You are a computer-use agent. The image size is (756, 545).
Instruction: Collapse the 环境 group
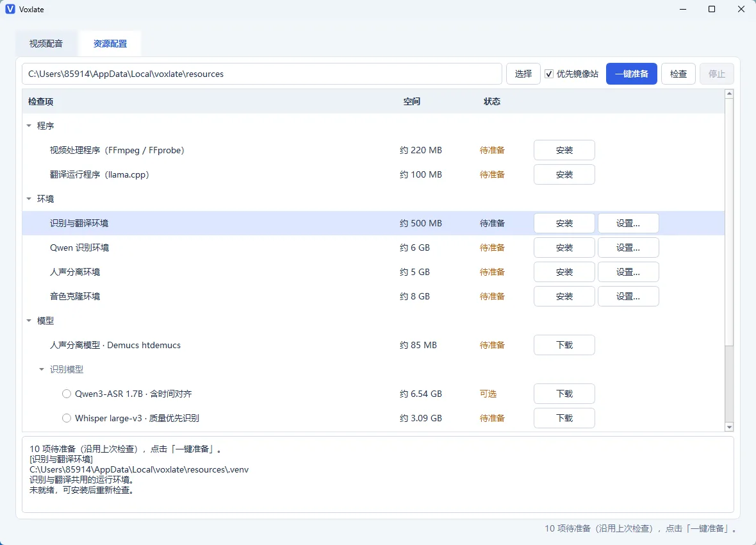[29, 198]
